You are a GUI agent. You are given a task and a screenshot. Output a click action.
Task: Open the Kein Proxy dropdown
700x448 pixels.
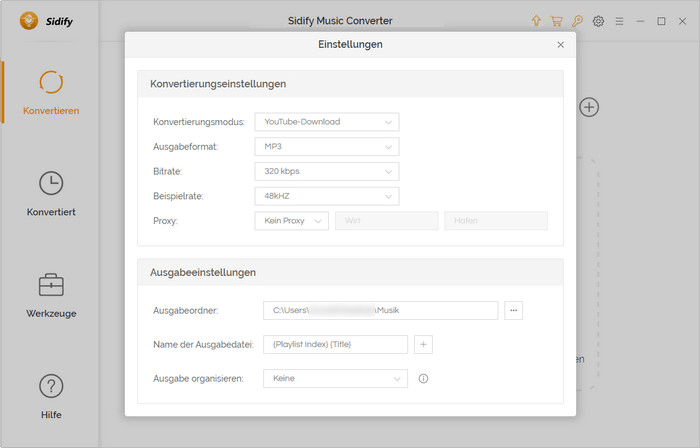pos(292,221)
